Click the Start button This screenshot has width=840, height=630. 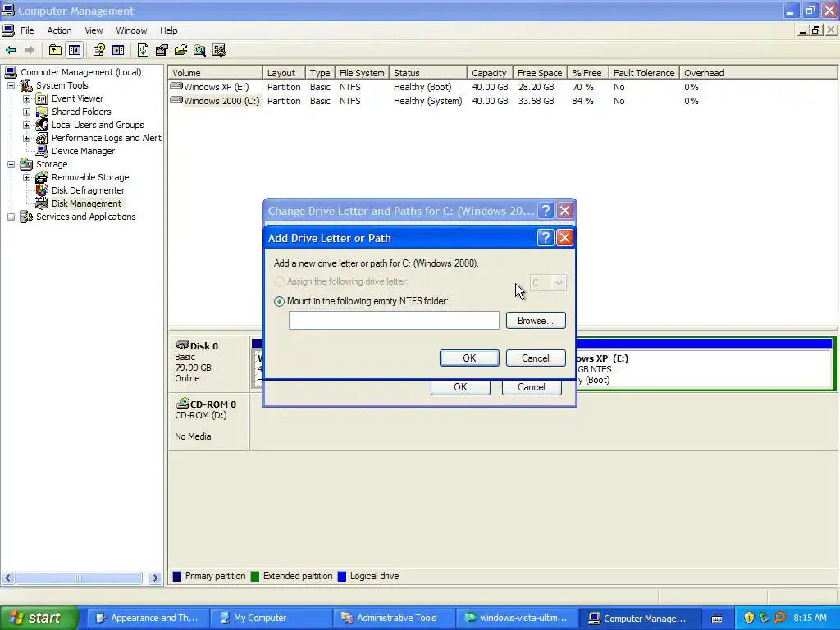tap(39, 618)
